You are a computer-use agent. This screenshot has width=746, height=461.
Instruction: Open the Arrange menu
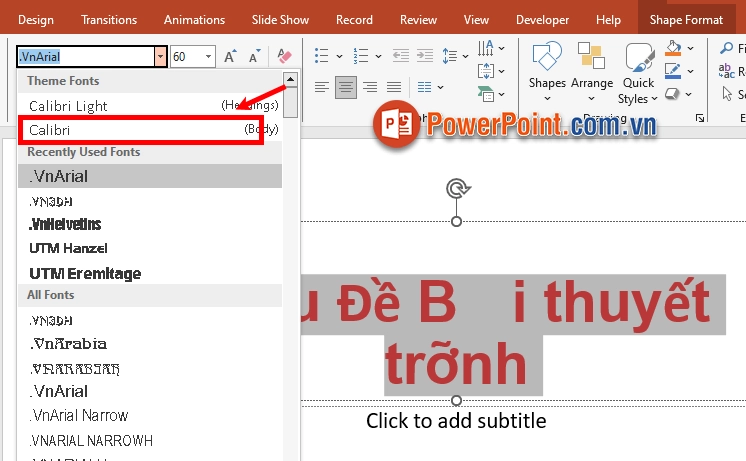pos(591,71)
